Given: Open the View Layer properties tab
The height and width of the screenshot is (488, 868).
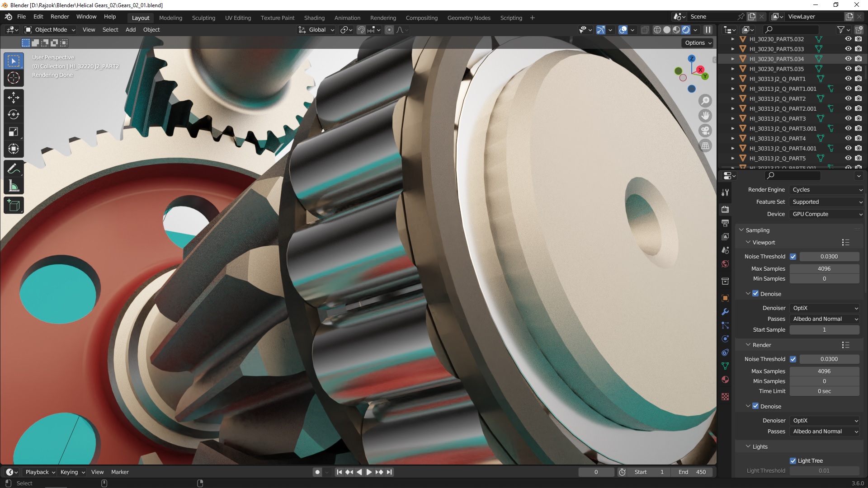Looking at the screenshot, I should (x=725, y=237).
